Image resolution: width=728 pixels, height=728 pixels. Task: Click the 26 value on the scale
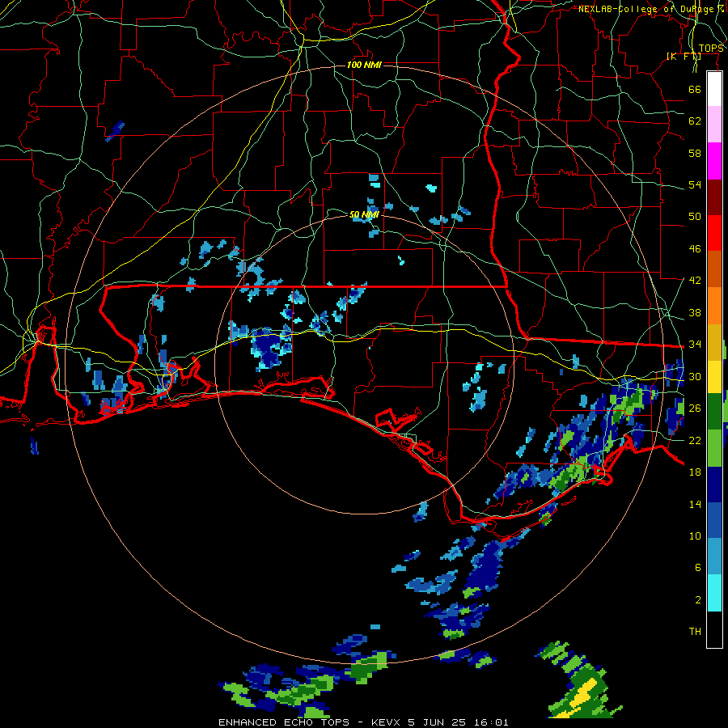click(695, 408)
